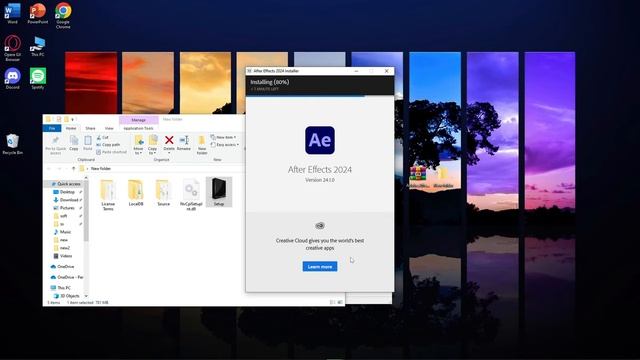Click the After Effects Ae logo in installer

[320, 140]
